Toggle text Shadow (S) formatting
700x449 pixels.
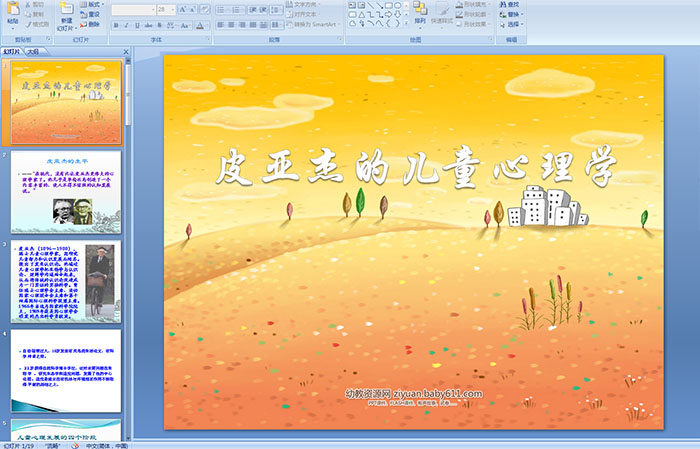pos(159,26)
